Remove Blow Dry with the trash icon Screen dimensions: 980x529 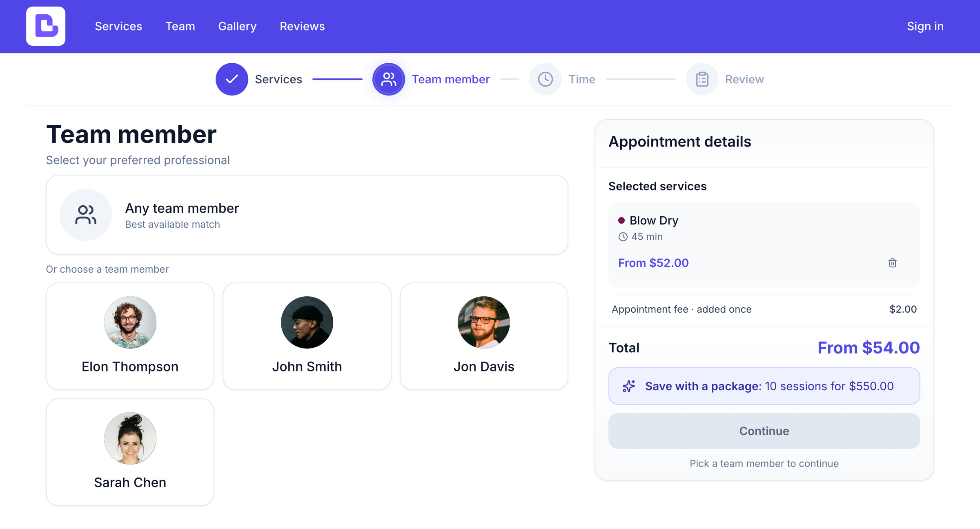pyautogui.click(x=893, y=263)
